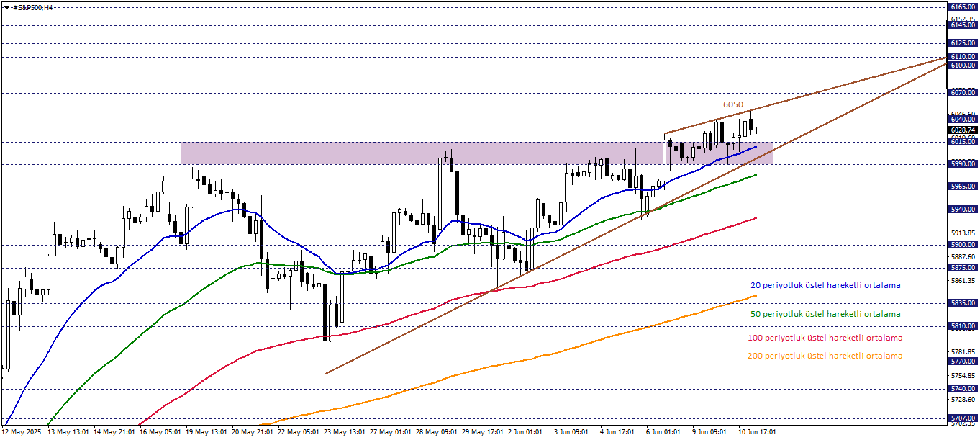The height and width of the screenshot is (440, 980).
Task: Click the 5740.00 price level label
Action: 962,388
